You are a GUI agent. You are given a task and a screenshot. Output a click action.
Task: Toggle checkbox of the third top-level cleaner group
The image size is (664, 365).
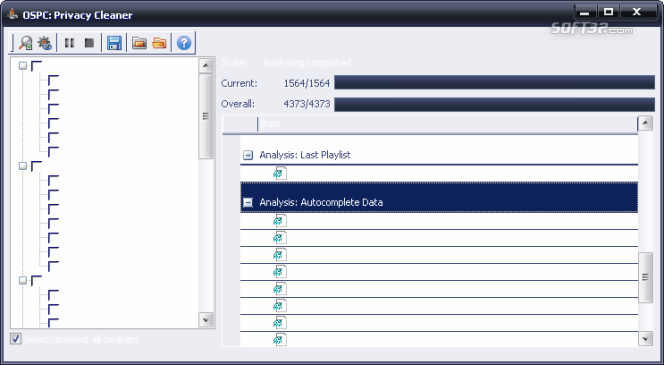[x=36, y=280]
